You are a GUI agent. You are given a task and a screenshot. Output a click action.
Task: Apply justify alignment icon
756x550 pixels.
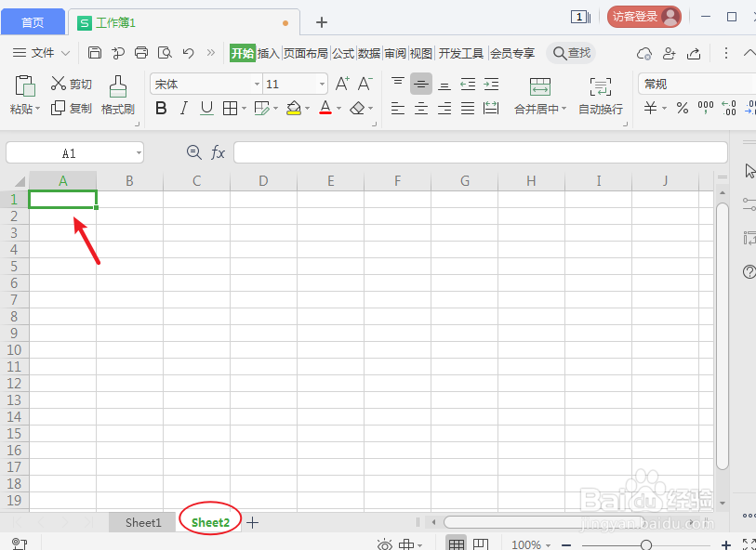[x=468, y=109]
